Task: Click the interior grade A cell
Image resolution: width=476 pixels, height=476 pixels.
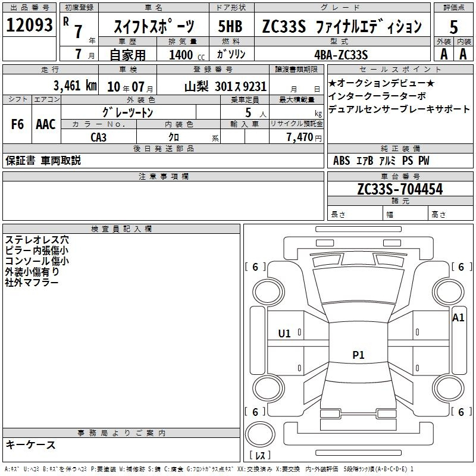Action: click(x=463, y=54)
